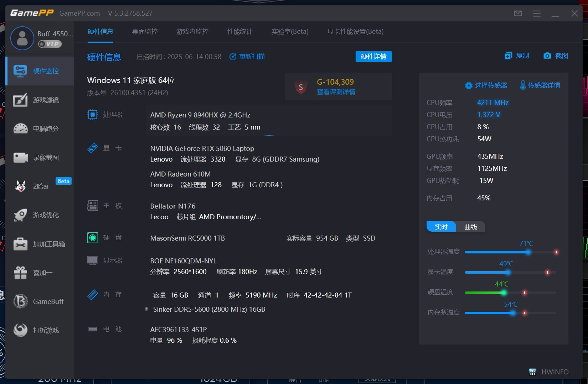Image resolution: width=588 pixels, height=384 pixels.
Task: Click 重新扫描 to rescan hardware
Action: point(247,57)
